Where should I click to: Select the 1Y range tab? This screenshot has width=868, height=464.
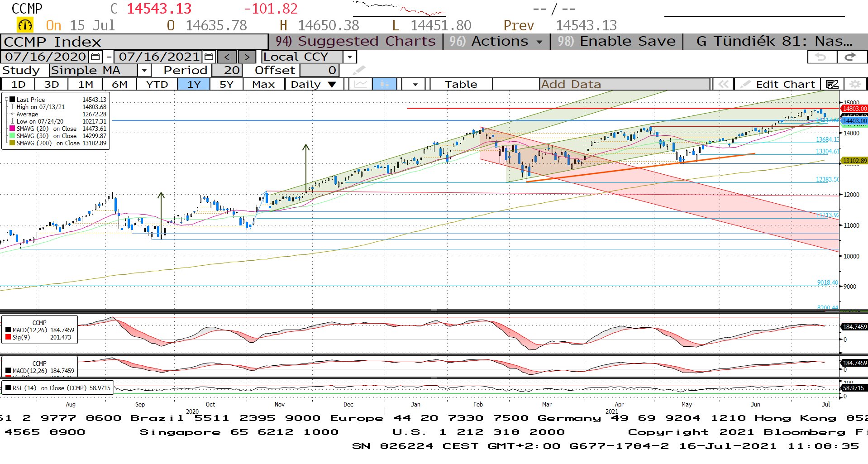[x=194, y=84]
